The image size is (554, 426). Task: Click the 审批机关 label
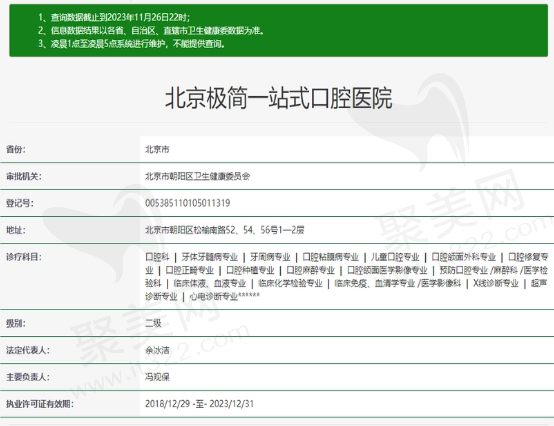[x=24, y=176]
